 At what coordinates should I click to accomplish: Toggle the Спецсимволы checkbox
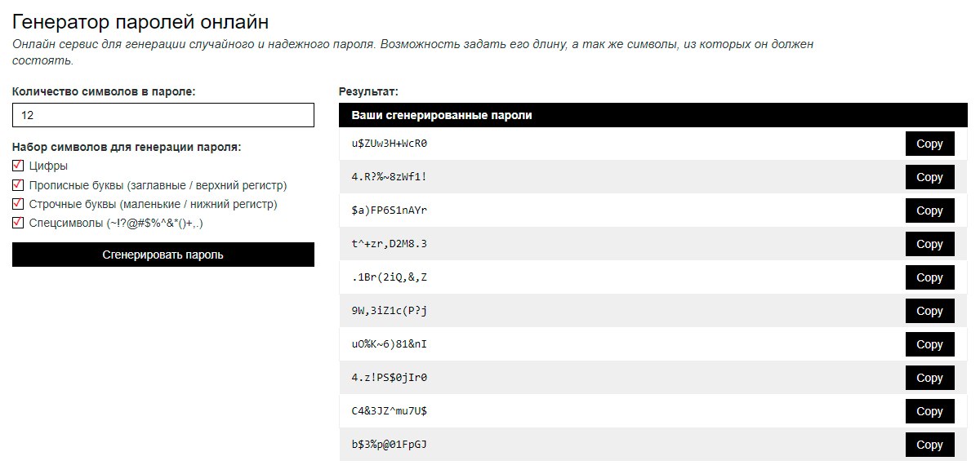(x=18, y=222)
